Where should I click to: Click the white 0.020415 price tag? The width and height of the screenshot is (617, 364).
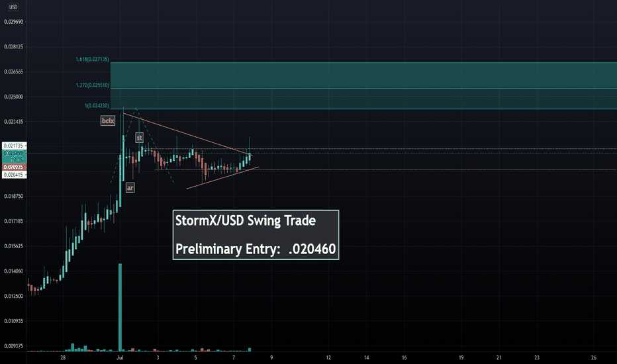[14, 175]
